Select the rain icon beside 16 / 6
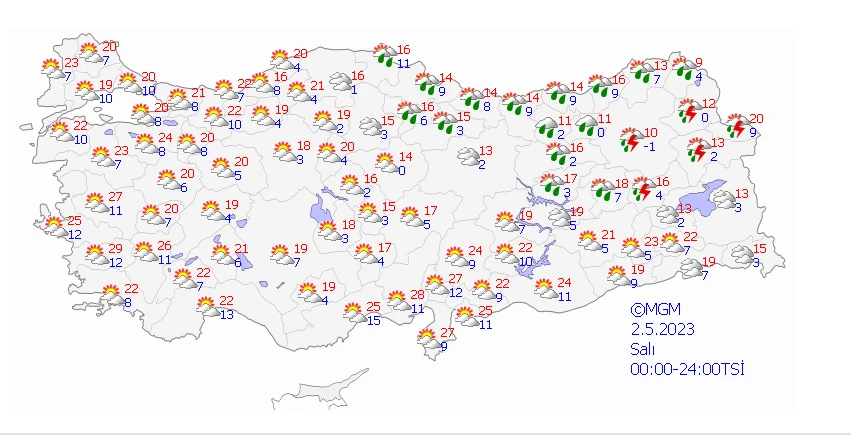851x435 pixels. tap(409, 113)
